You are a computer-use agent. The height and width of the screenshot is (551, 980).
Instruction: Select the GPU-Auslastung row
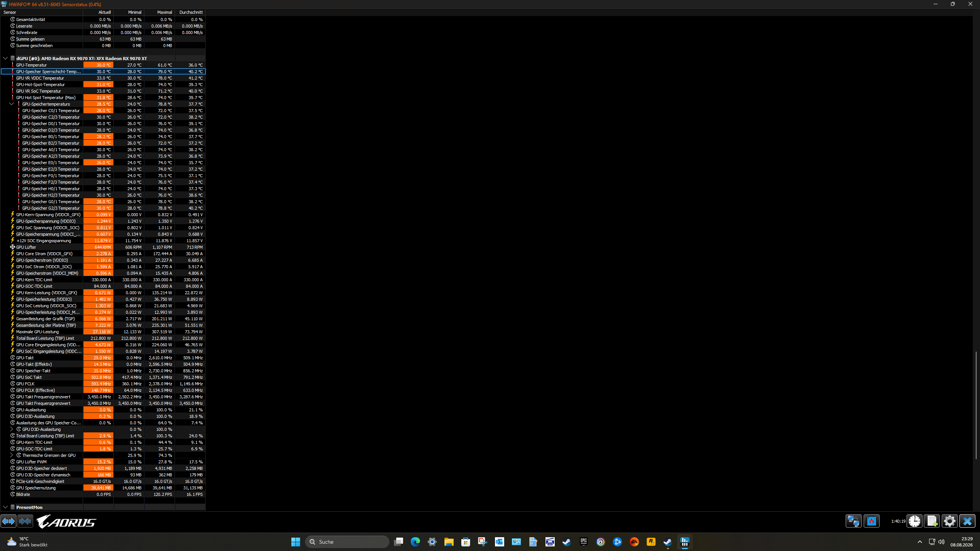tap(103, 410)
